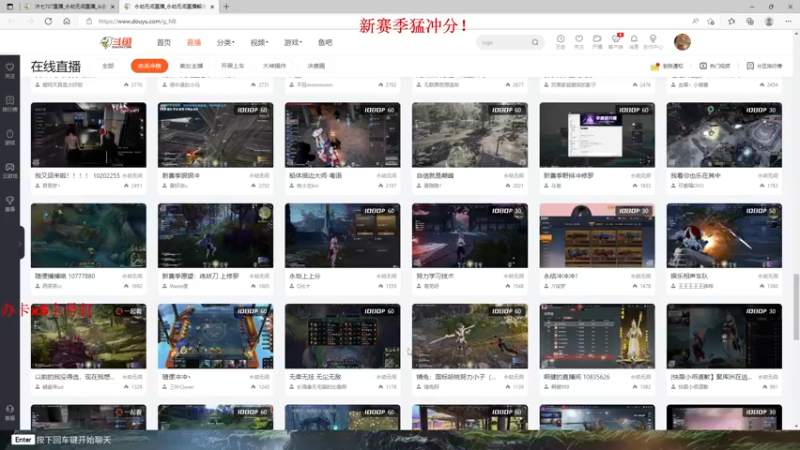Click streamer name Waste度
Image resolution: width=800 pixels, height=450 pixels.
[179, 286]
